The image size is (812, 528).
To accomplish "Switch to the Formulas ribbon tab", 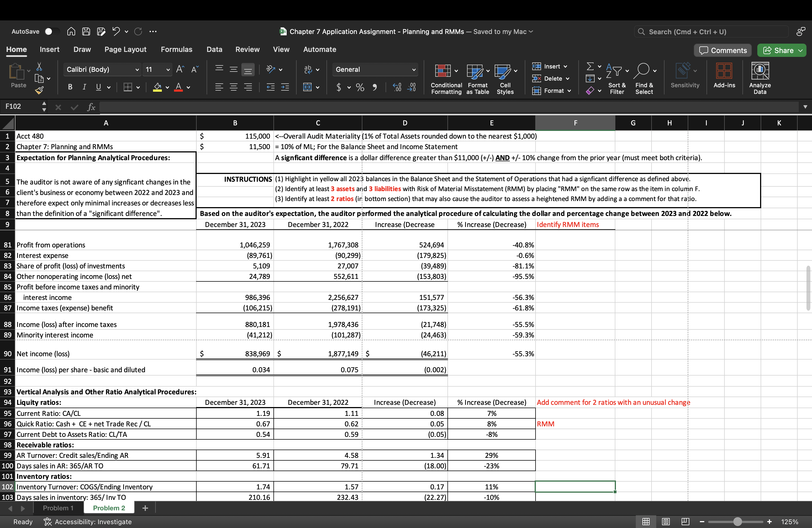I will pos(177,49).
